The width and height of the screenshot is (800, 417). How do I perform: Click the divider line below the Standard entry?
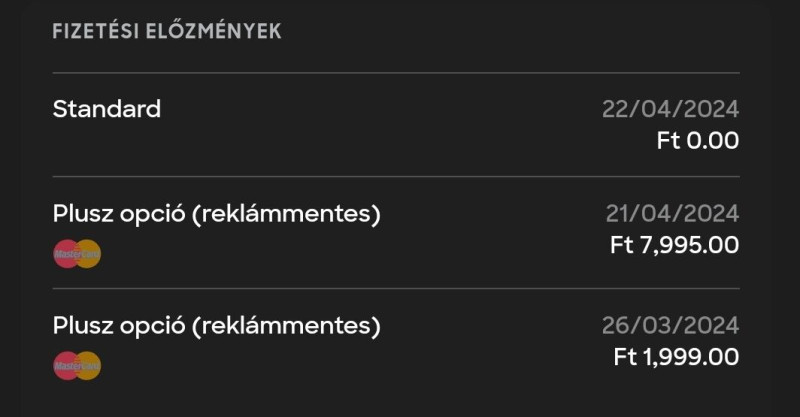[x=396, y=177]
